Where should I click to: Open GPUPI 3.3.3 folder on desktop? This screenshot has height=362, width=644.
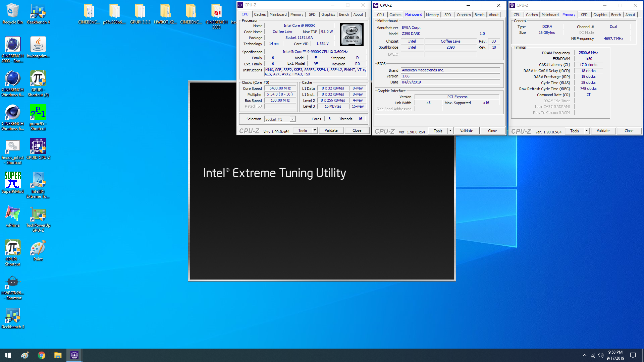(140, 14)
